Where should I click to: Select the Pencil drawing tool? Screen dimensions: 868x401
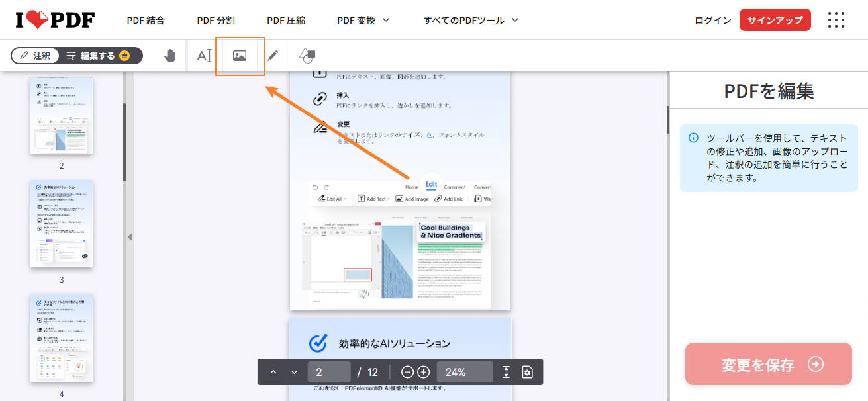click(273, 56)
